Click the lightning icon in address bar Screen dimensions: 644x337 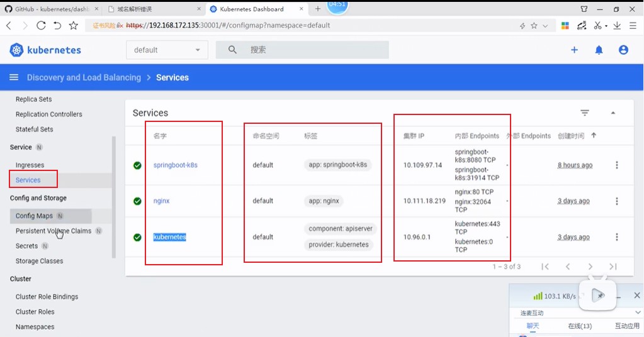coord(523,25)
